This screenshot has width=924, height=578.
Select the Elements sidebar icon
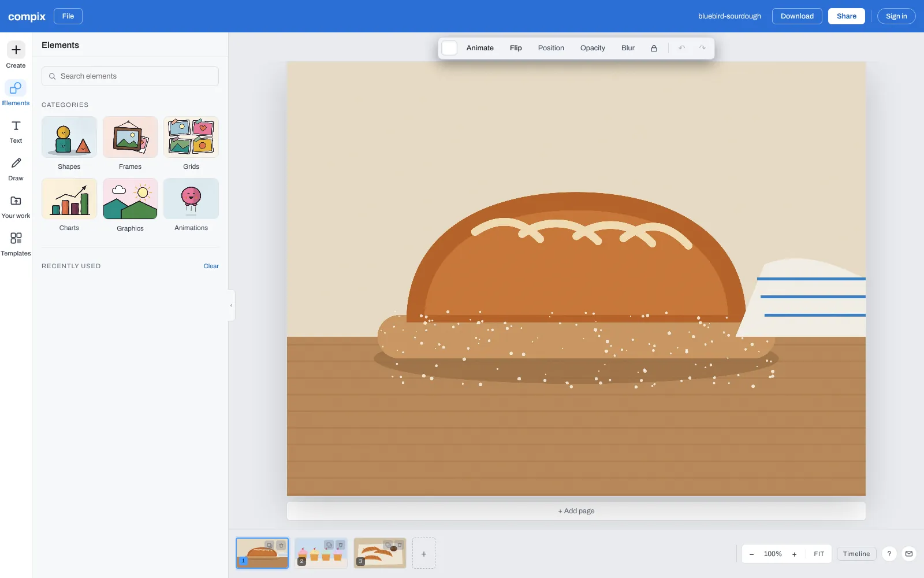click(16, 93)
